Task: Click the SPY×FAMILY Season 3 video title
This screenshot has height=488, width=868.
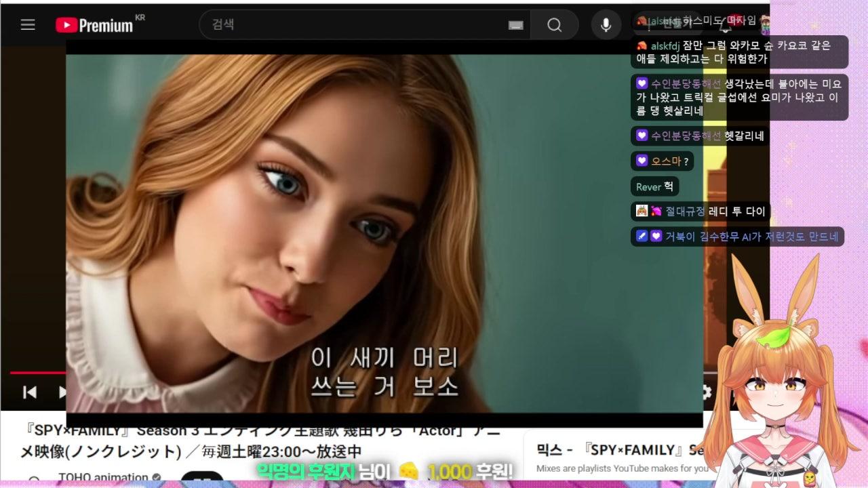Action: [x=258, y=441]
